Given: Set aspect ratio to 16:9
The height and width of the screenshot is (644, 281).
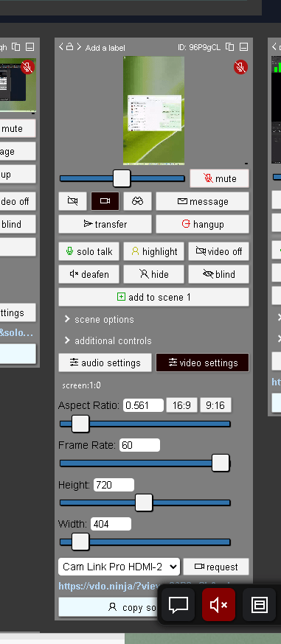Looking at the screenshot, I should (181, 405).
